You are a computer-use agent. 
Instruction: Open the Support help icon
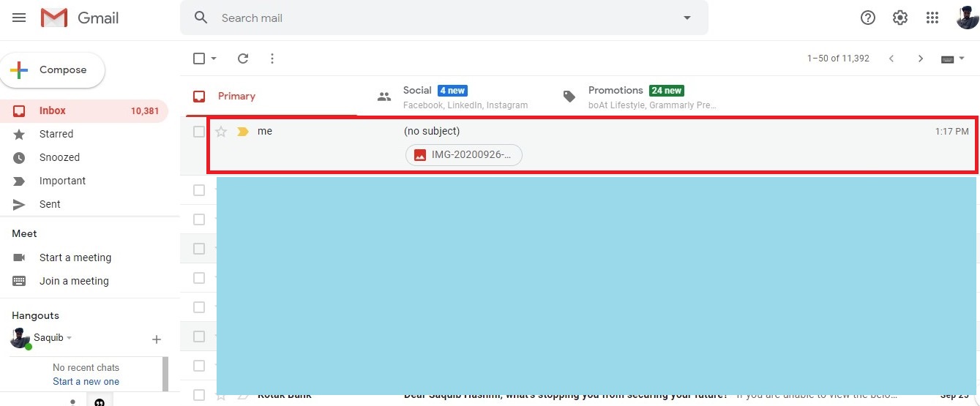click(x=868, y=18)
